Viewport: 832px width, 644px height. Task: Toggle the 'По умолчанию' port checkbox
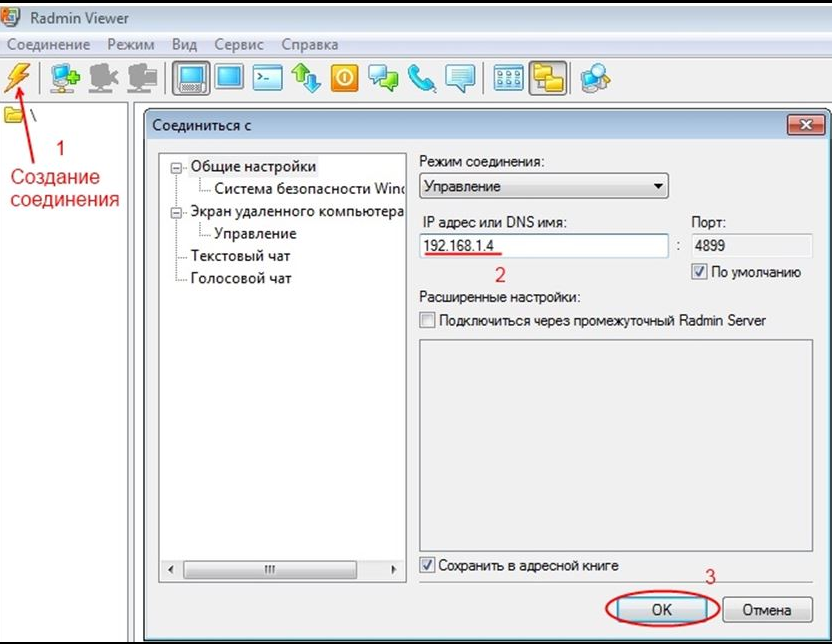pyautogui.click(x=699, y=272)
